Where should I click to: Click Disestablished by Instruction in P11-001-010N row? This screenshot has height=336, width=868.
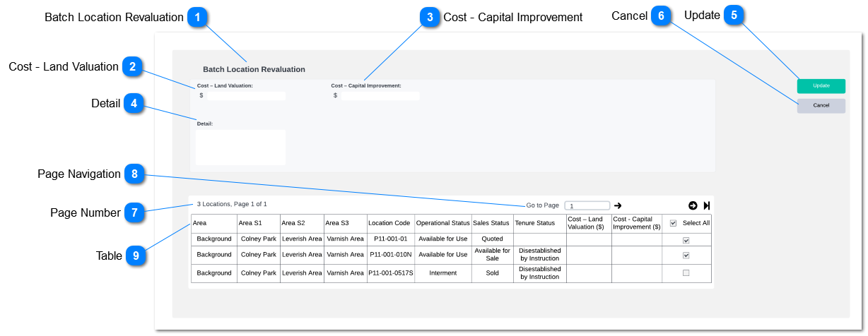coord(540,255)
